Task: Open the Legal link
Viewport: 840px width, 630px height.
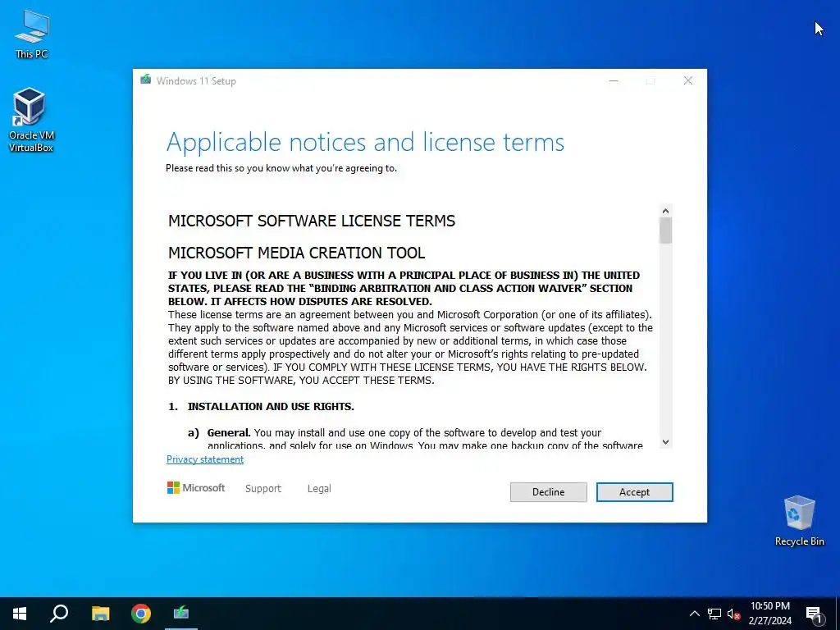Action: point(319,489)
